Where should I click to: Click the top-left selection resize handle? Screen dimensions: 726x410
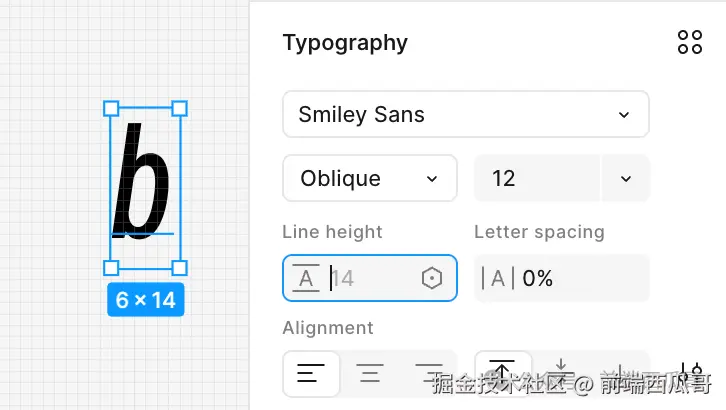coord(111,108)
